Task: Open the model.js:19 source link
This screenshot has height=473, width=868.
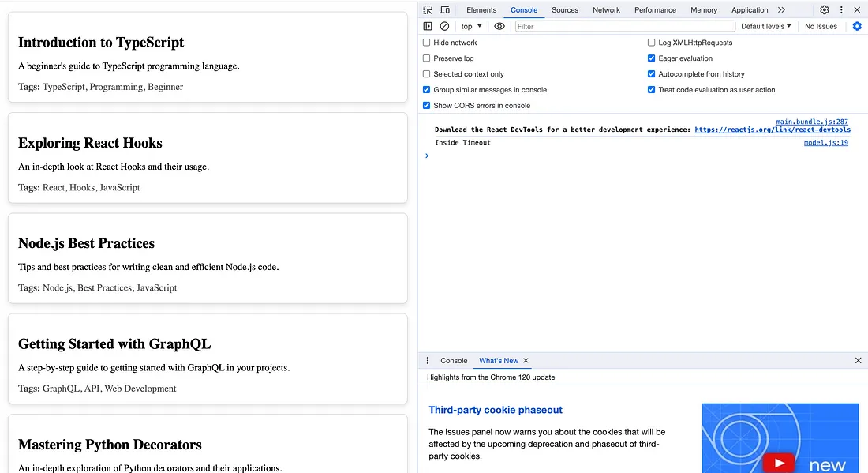Action: (826, 143)
